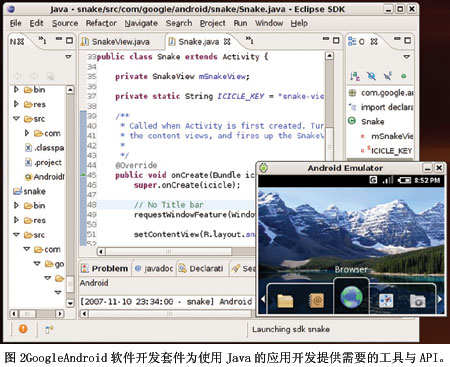Click the small icon right of the orange status icon
The width and height of the screenshot is (450, 367).
coord(49,330)
